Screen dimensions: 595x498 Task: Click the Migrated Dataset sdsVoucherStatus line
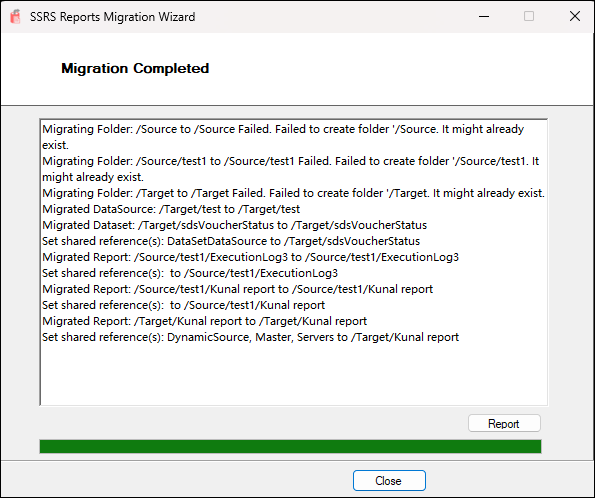coord(235,225)
